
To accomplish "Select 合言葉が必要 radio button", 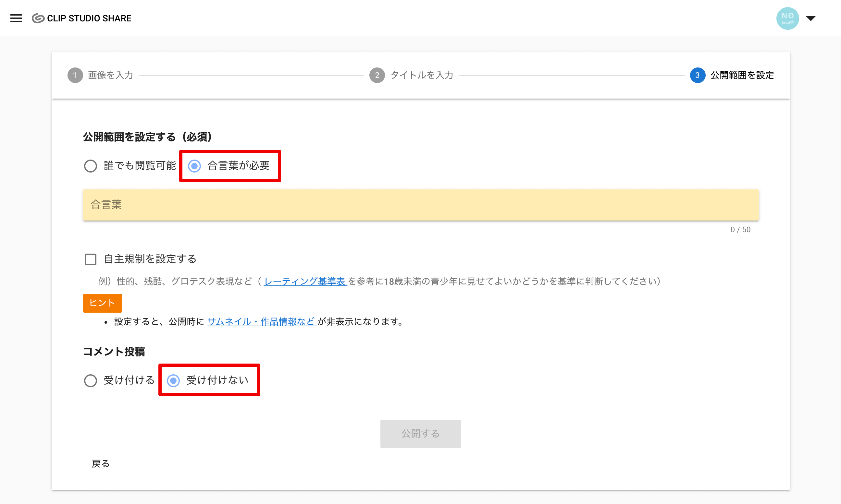I will [x=194, y=166].
